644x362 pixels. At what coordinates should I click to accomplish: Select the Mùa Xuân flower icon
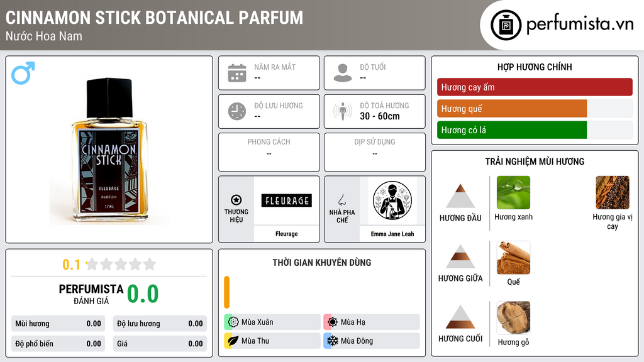point(233,322)
